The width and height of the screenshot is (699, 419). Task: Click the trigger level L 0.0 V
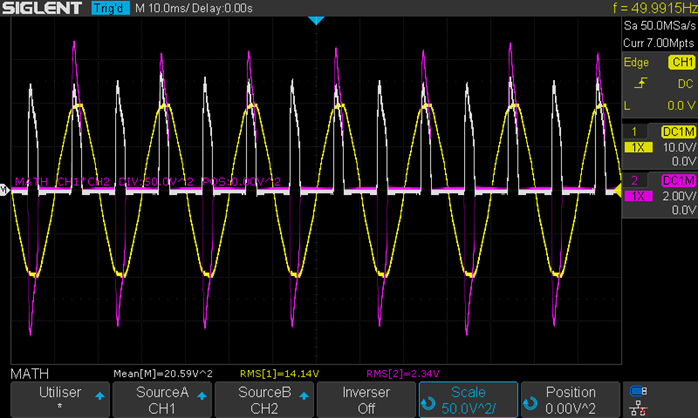[659, 106]
